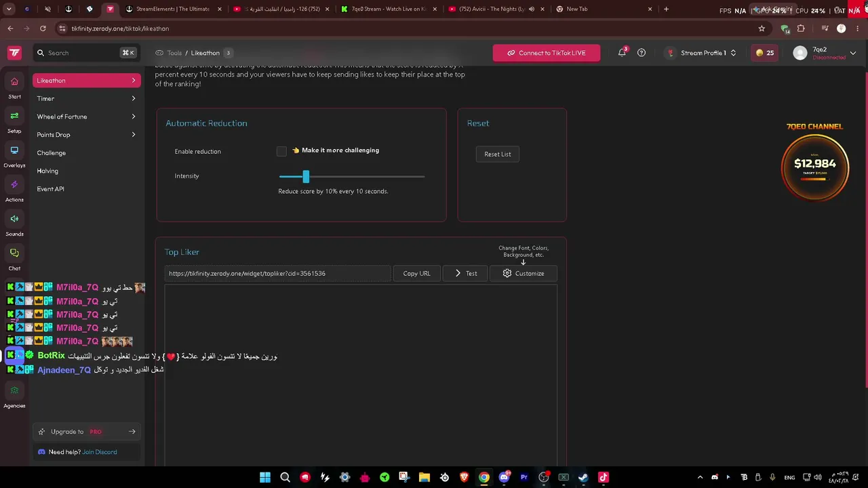Adjust the Intensity slider handle
This screenshot has height=488, width=868.
(x=306, y=176)
